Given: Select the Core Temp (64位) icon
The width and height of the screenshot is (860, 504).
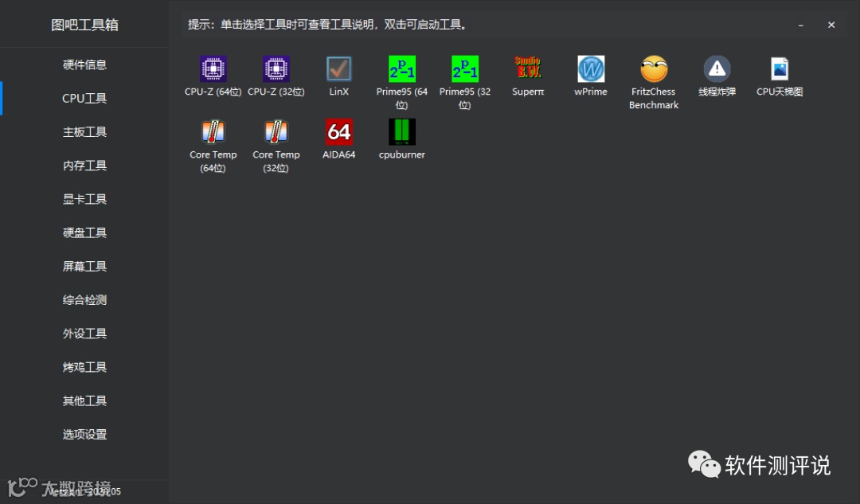Looking at the screenshot, I should [213, 131].
